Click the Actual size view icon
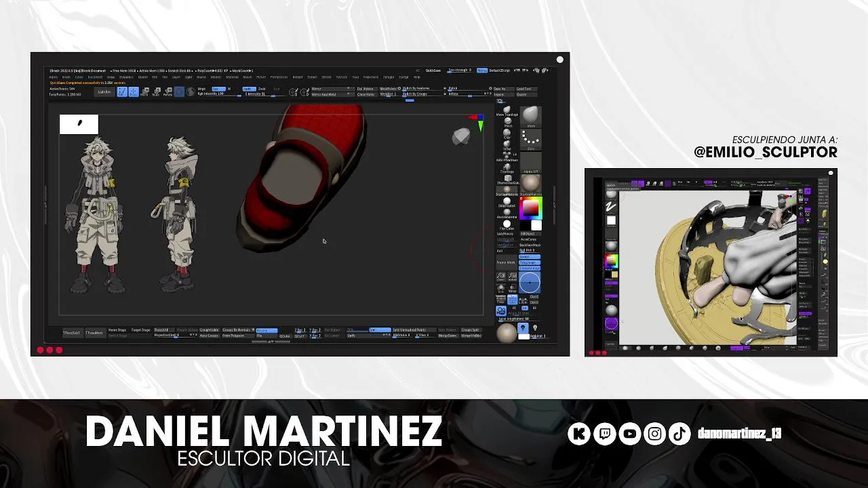Image resolution: width=868 pixels, height=488 pixels. click(512, 278)
